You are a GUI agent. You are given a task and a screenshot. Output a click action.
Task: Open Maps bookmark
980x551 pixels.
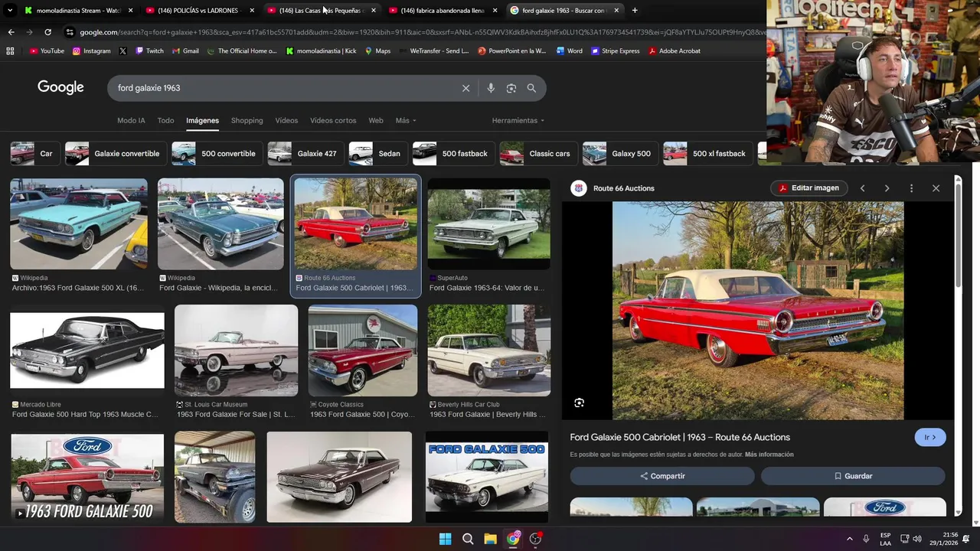click(x=377, y=51)
